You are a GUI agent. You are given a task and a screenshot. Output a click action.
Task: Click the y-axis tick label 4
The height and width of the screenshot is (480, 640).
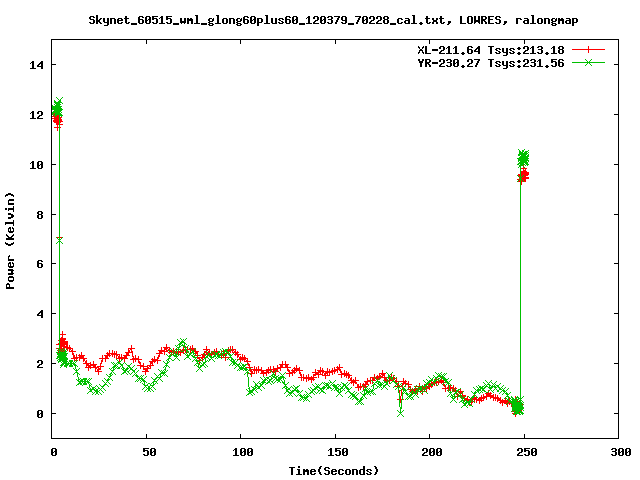(x=40, y=314)
